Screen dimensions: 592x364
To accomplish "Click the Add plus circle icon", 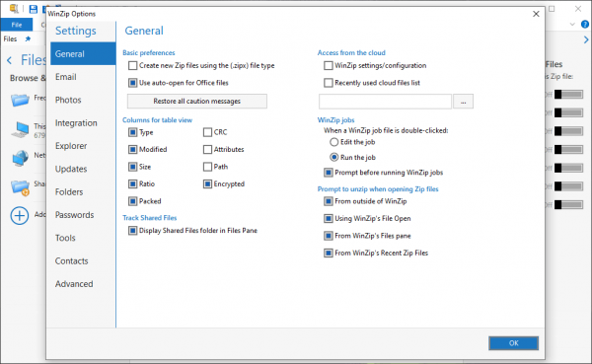I will point(20,216).
